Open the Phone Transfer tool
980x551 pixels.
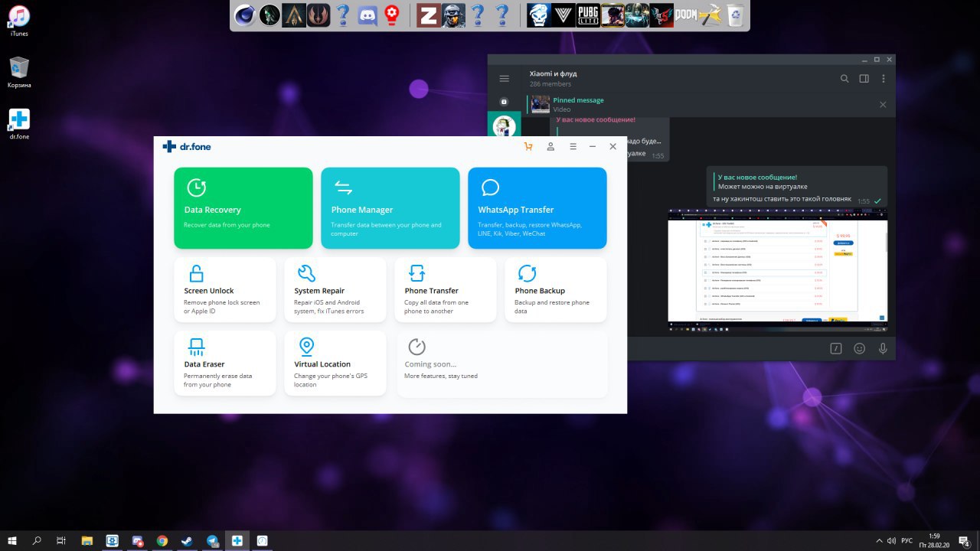[x=446, y=289]
